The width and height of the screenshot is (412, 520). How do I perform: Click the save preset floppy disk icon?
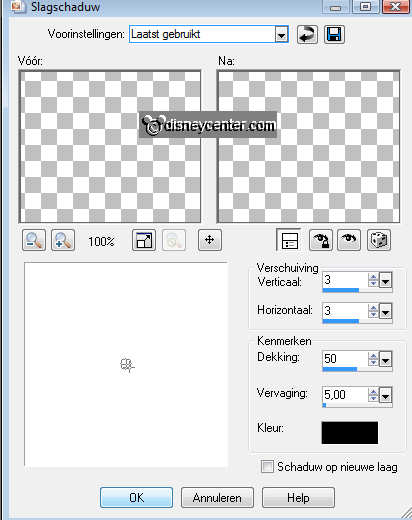point(334,34)
